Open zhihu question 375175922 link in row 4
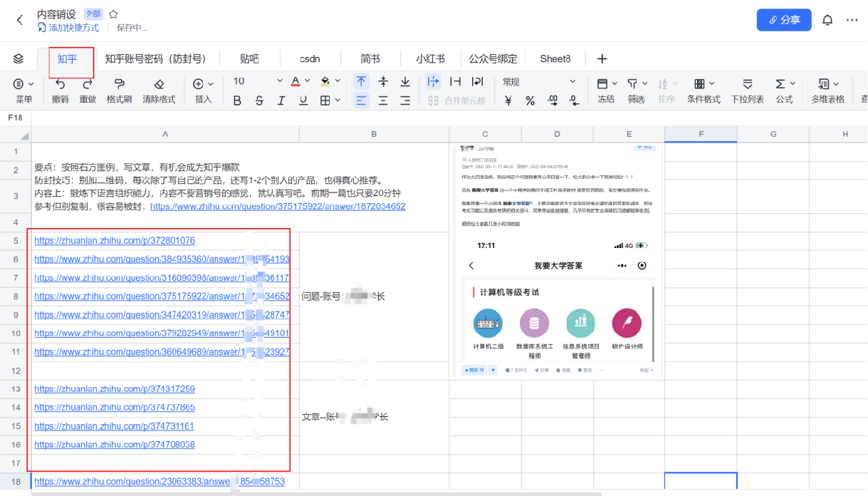Screen dimensions: 868x496 (278, 207)
